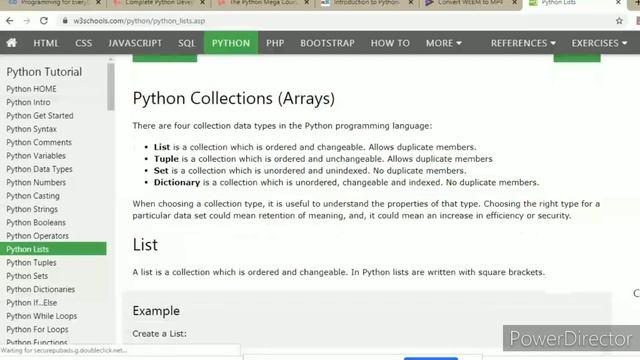Image resolution: width=640 pixels, height=360 pixels.
Task: Switch to the Introduction to Python tab
Action: (x=367, y=3)
